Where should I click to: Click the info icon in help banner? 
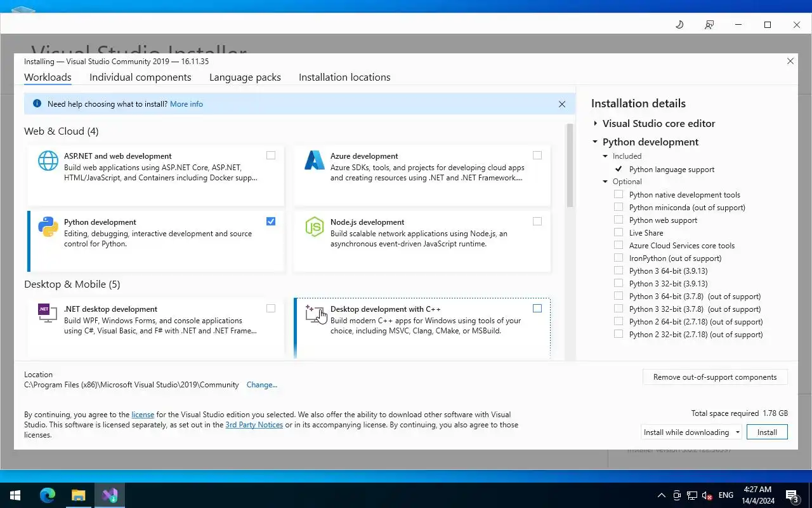[37, 104]
